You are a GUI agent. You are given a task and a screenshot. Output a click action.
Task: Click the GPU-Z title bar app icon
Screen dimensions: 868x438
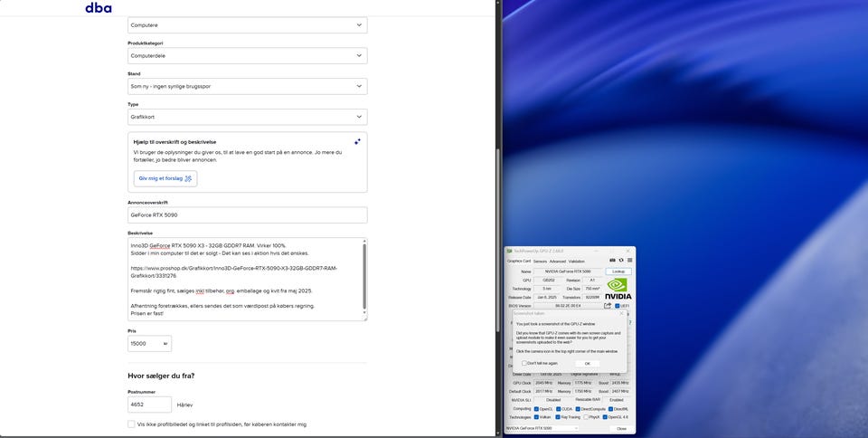(509, 251)
